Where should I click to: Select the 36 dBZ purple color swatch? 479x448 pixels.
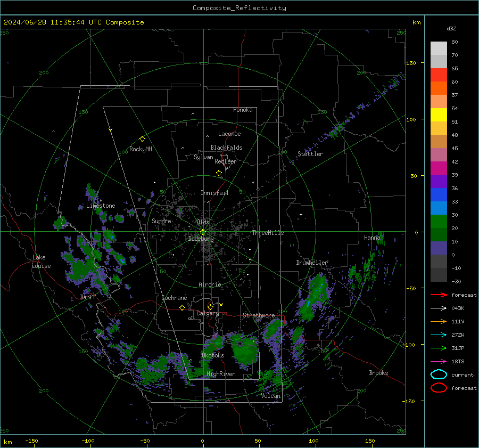(x=439, y=181)
